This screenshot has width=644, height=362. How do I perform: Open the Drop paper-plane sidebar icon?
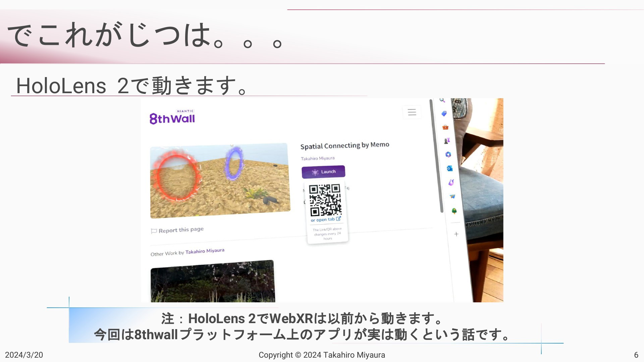(452, 196)
